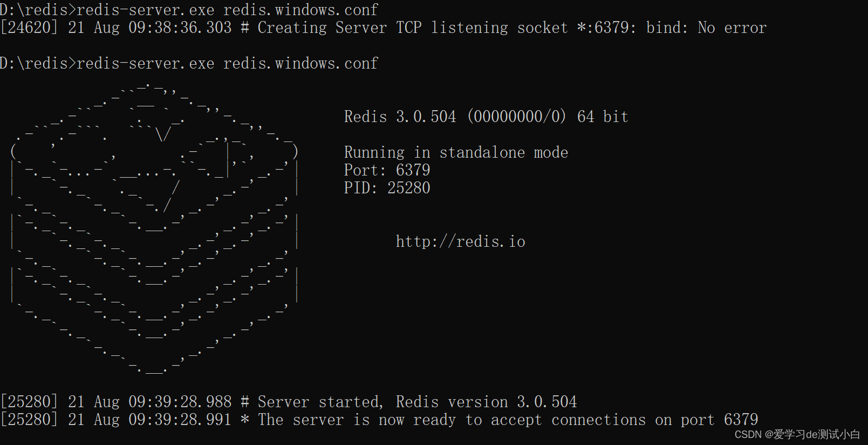The image size is (868, 445).
Task: Click the 'Port: 6379' line
Action: (387, 170)
